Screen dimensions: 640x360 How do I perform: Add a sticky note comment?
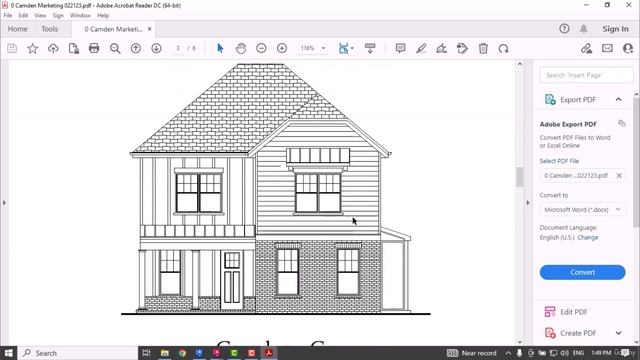pyautogui.click(x=400, y=48)
